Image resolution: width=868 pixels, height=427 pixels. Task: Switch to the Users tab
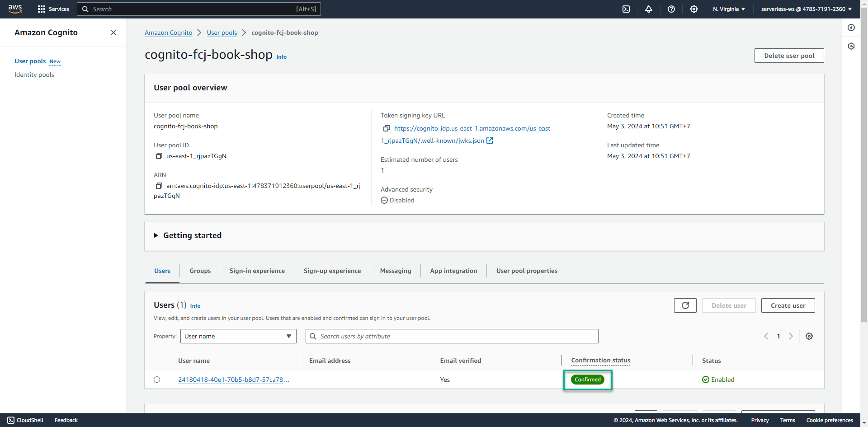pyautogui.click(x=162, y=271)
